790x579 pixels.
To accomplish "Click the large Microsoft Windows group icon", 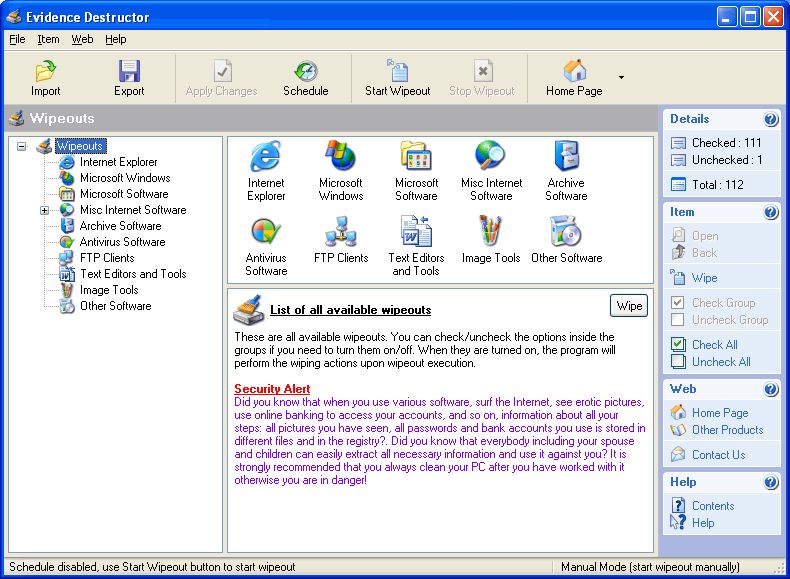I will 341,155.
